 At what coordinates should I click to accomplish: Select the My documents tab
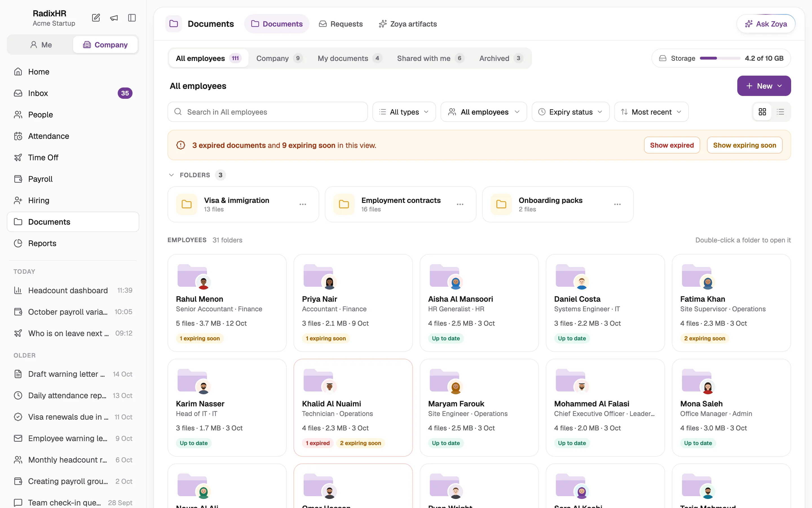[x=350, y=58]
